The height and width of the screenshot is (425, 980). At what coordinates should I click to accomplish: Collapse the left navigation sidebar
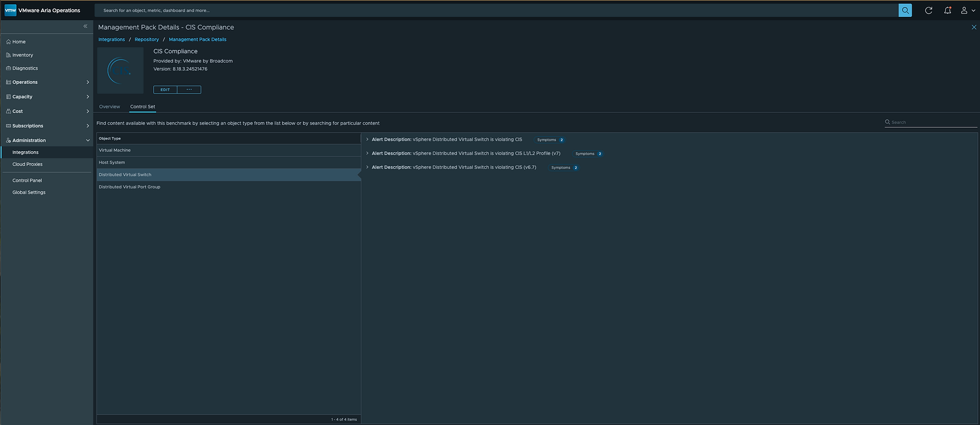(85, 26)
